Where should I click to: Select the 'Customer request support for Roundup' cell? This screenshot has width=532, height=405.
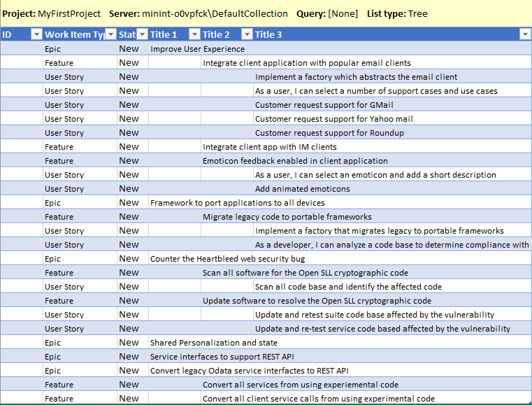329,133
